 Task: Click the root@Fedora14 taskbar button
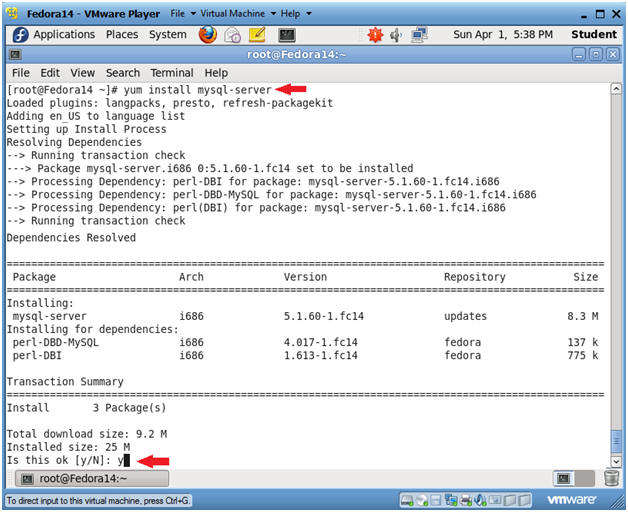click(x=92, y=478)
